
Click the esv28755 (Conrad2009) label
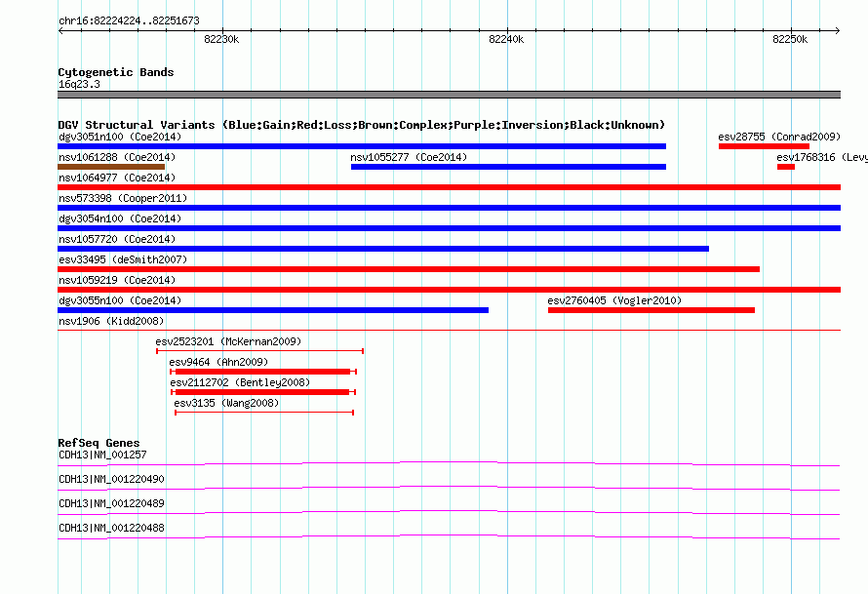tap(779, 137)
